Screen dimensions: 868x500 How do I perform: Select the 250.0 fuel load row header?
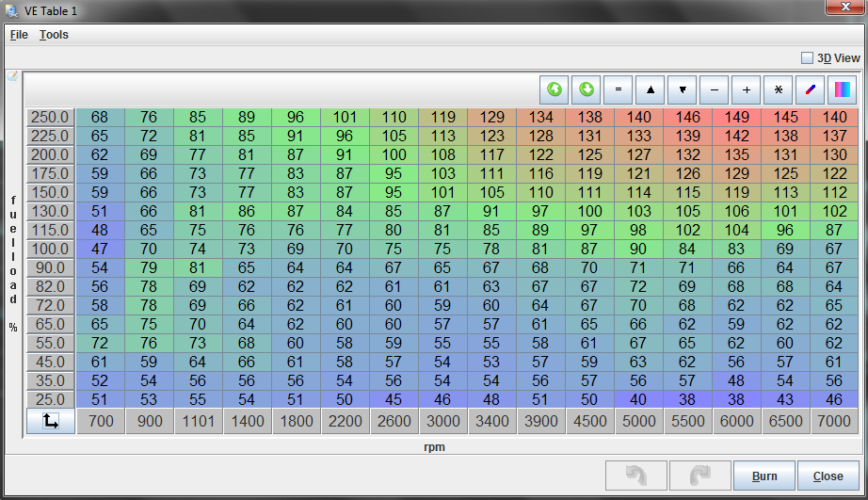[51, 118]
